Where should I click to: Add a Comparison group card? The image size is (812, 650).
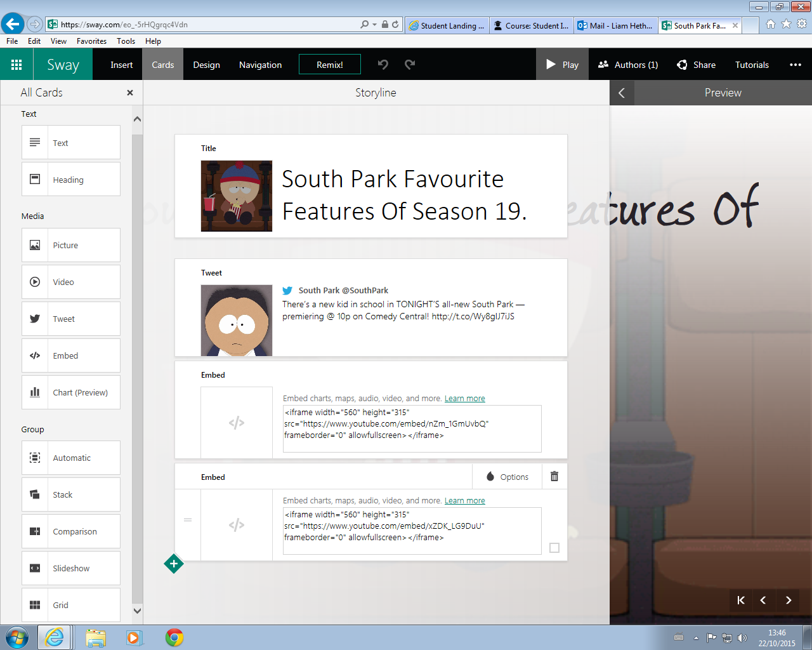click(x=71, y=531)
